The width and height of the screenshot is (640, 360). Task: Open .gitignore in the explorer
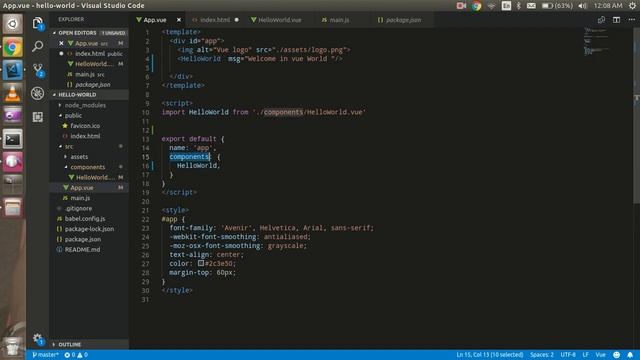[x=79, y=208]
